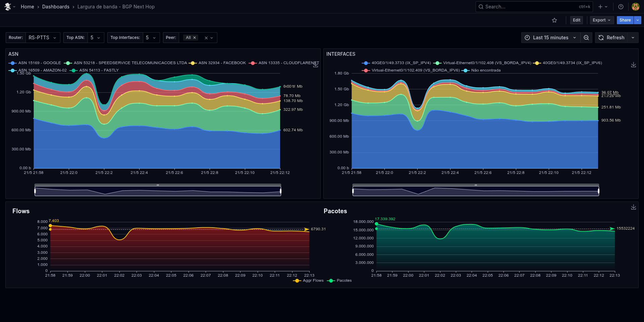Click the ASN chart zoom slider left handle
The height and width of the screenshot is (322, 644).
(35, 191)
